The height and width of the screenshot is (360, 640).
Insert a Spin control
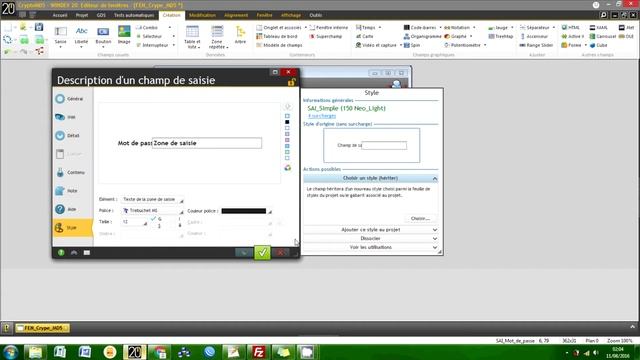pyautogui.click(x=412, y=45)
